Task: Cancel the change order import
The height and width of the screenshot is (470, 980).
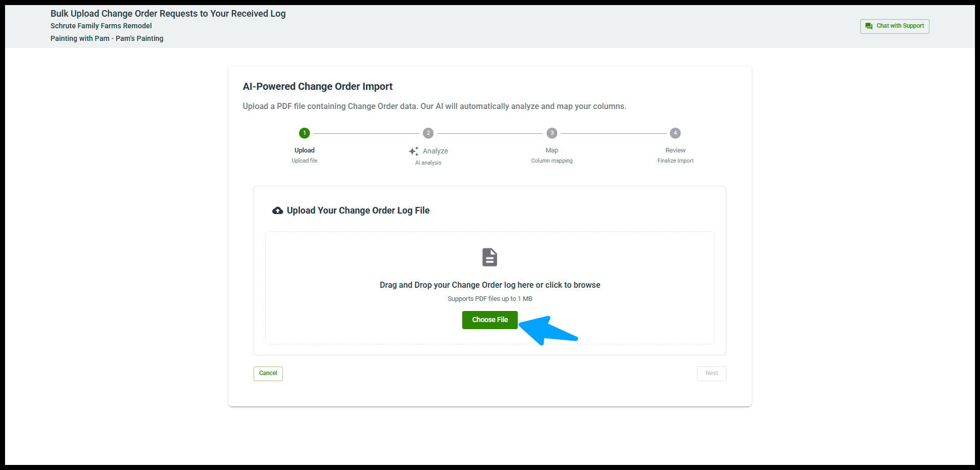Action: point(268,374)
